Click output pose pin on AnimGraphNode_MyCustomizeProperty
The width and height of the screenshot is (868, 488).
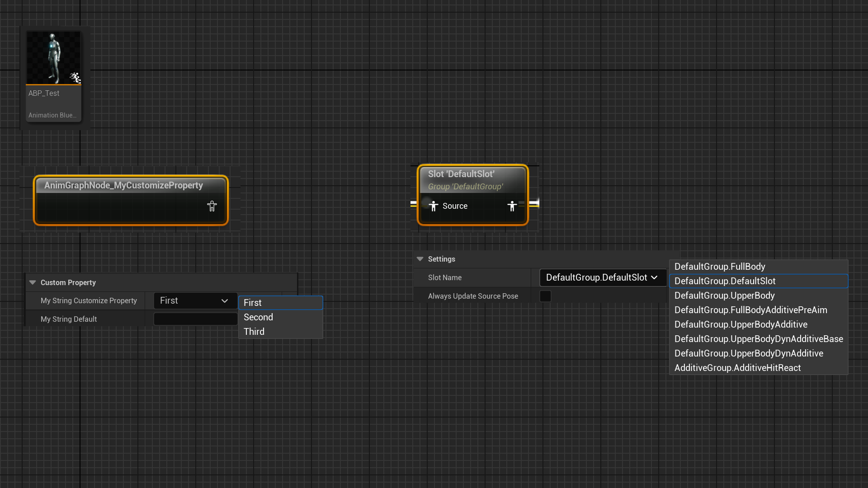(x=212, y=206)
